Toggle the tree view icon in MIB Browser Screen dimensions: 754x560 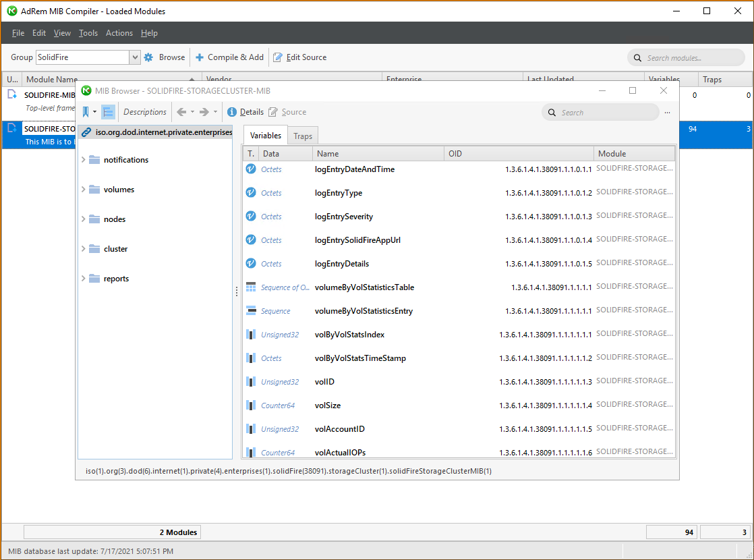pyautogui.click(x=108, y=112)
